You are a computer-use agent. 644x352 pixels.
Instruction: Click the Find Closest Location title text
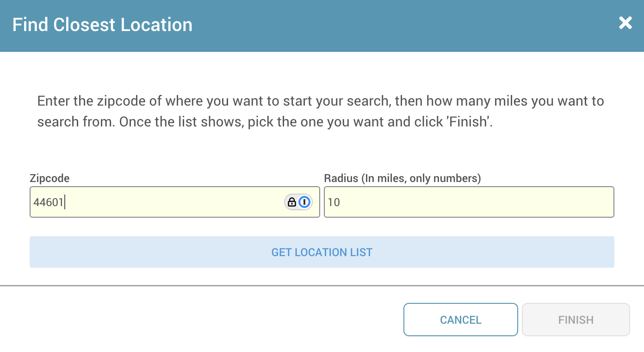pyautogui.click(x=102, y=25)
